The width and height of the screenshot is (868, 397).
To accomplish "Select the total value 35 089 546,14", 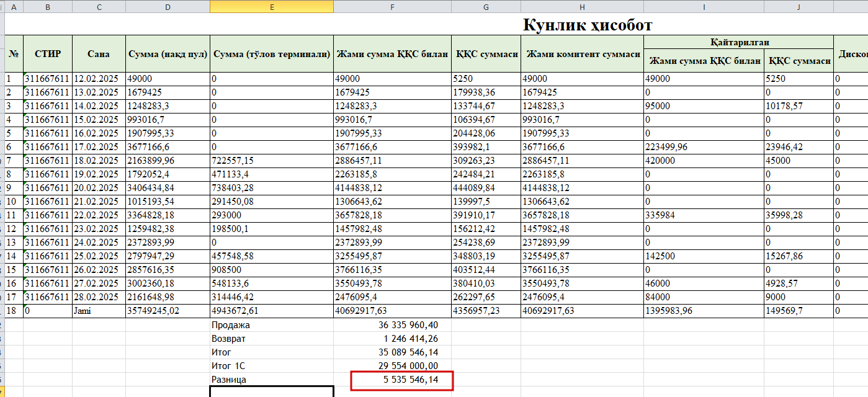I will tap(392, 352).
